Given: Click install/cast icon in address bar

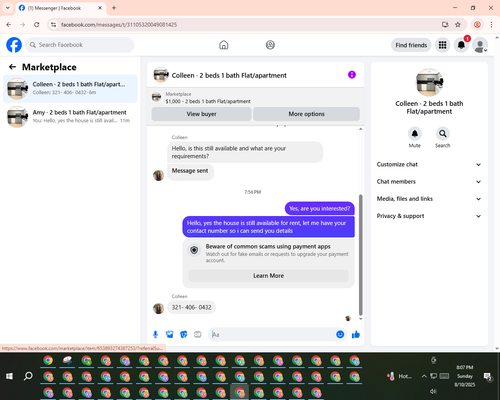Looking at the screenshot, I should [445, 25].
